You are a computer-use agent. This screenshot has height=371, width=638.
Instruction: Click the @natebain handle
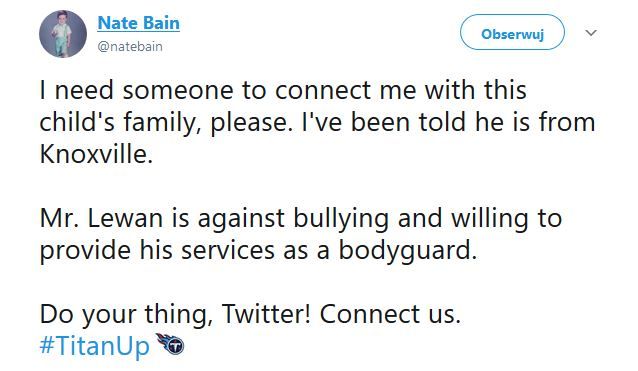pyautogui.click(x=130, y=46)
